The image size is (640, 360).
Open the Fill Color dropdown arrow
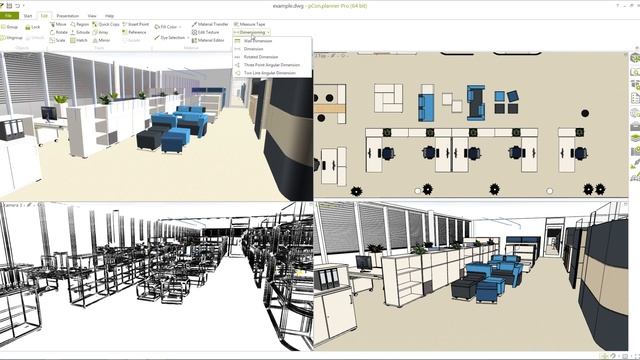180,27
